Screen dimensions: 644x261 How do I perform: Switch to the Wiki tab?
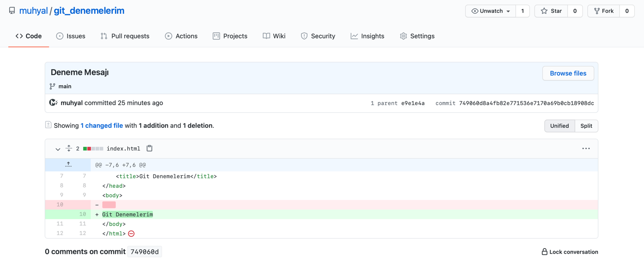[274, 36]
